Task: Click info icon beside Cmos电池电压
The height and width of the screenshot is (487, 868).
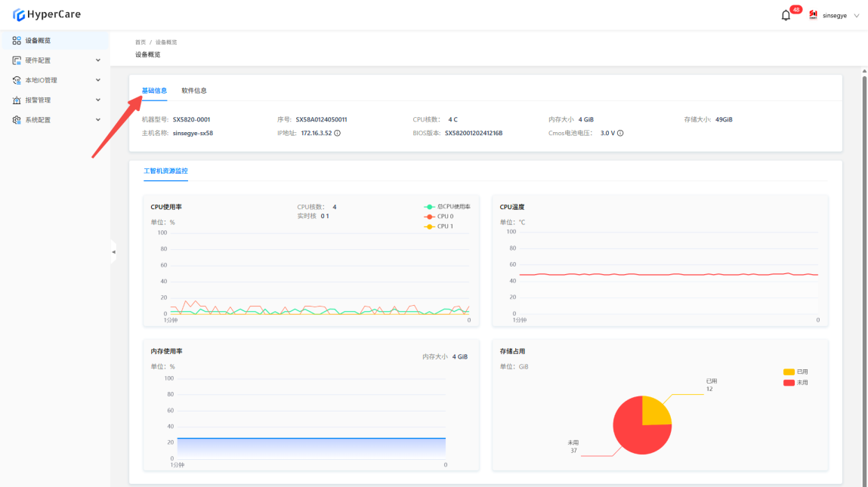Action: point(620,133)
